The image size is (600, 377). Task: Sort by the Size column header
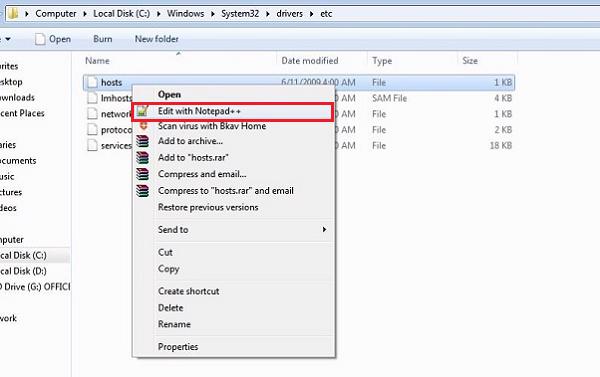pyautogui.click(x=470, y=60)
